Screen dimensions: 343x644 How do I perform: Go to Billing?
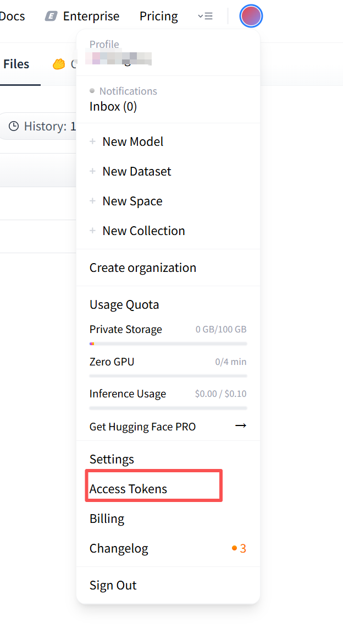[107, 519]
